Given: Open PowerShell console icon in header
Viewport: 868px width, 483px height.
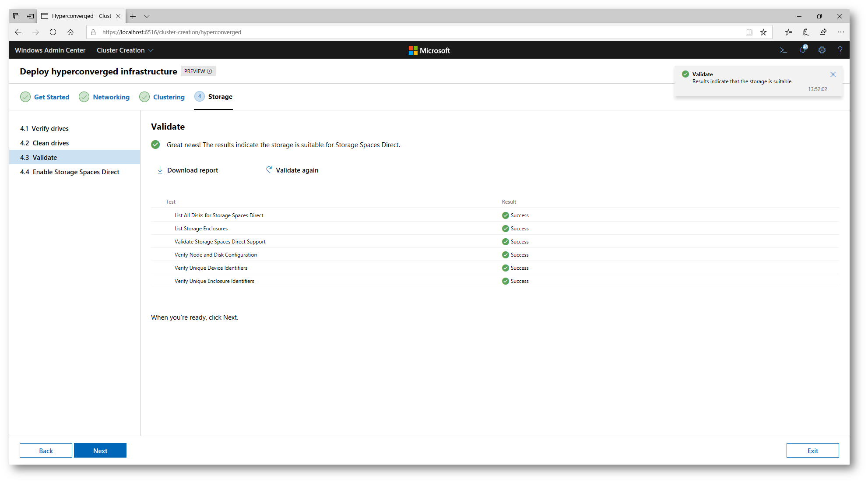Looking at the screenshot, I should (x=784, y=50).
